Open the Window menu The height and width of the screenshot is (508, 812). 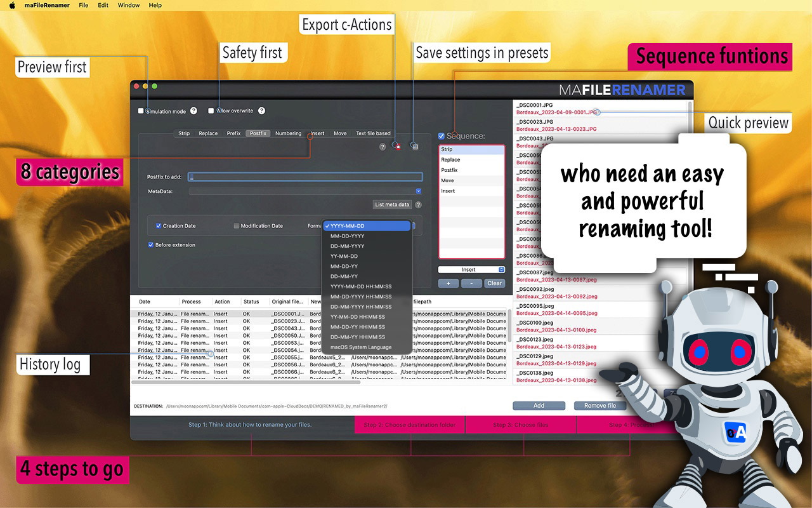click(x=129, y=5)
